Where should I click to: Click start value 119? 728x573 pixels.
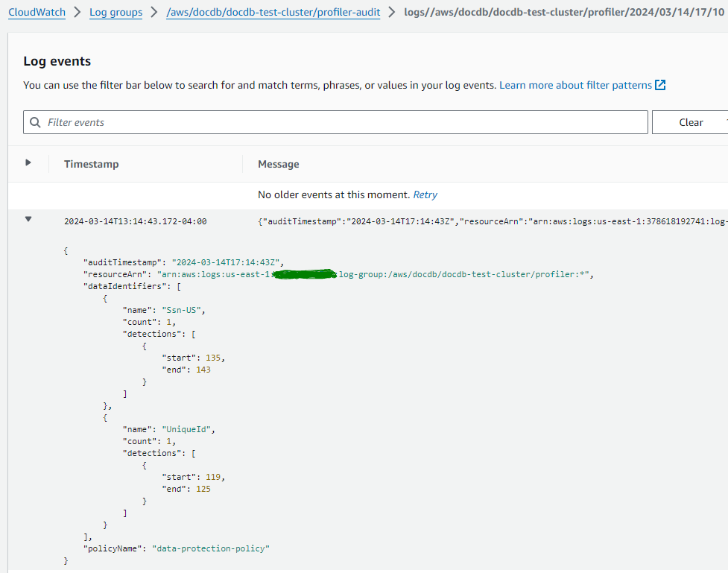click(213, 478)
